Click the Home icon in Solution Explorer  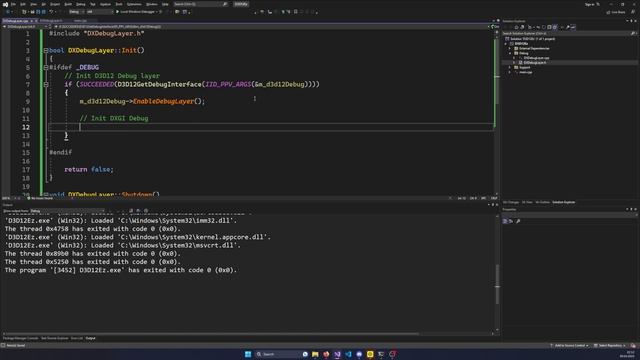516,27
